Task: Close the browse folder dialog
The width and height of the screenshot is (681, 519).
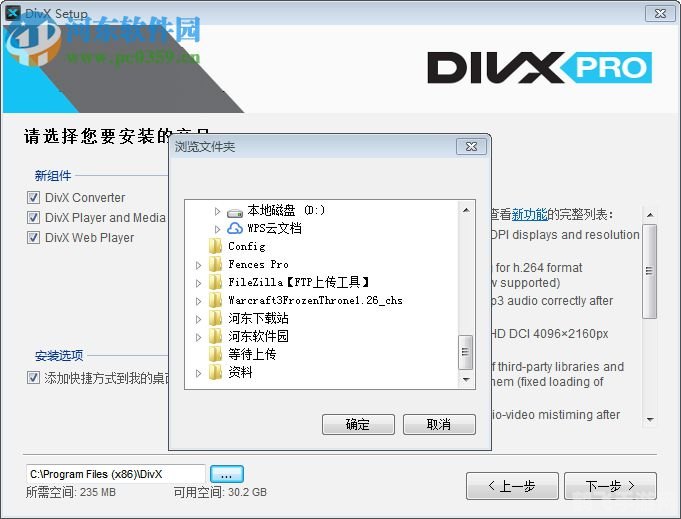Action: pos(471,147)
